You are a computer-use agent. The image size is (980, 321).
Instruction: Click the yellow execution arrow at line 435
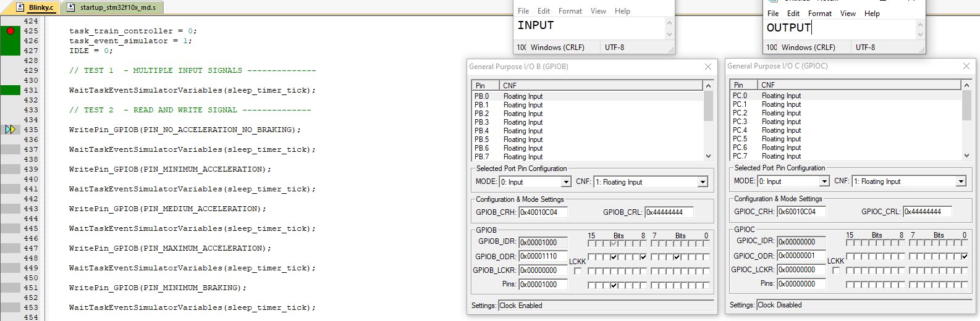point(10,130)
